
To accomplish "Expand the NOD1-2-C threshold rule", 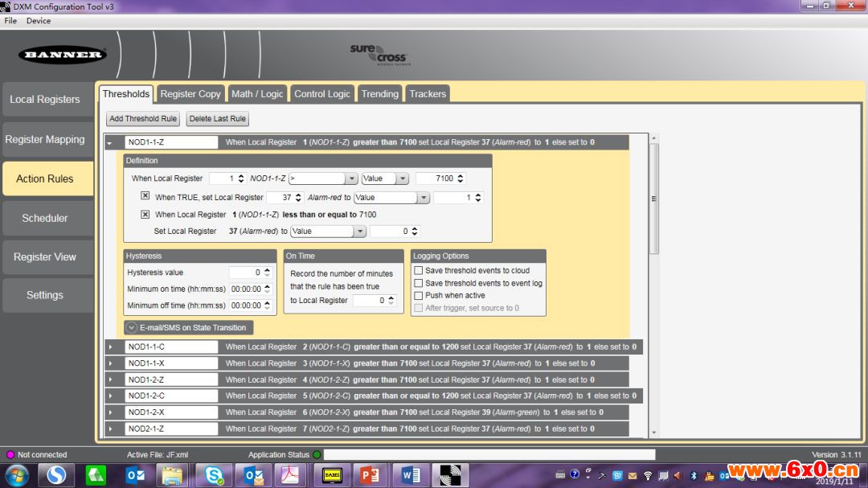I will (111, 396).
